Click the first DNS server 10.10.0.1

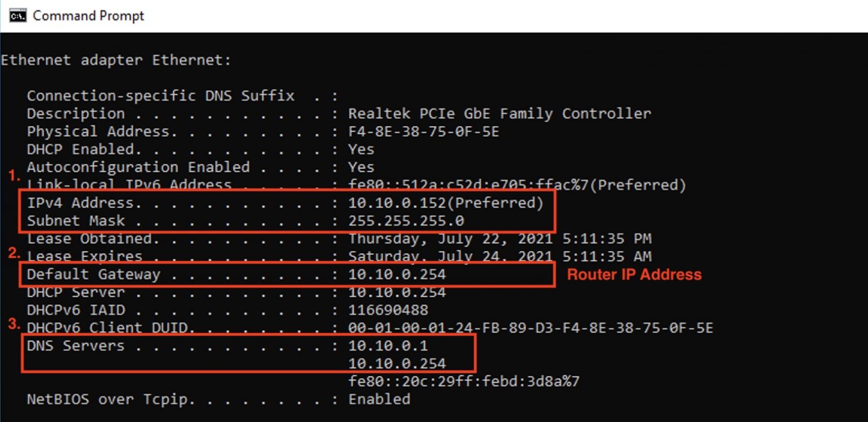coord(388,346)
